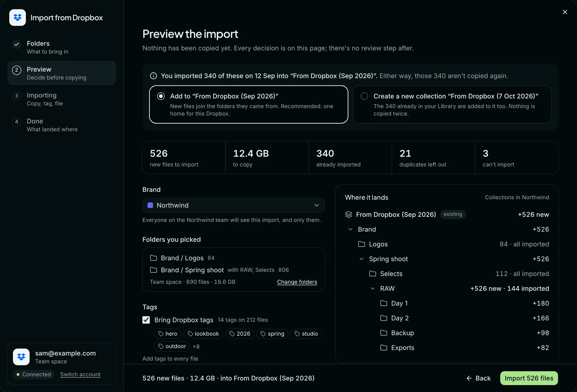Click the info icon in the already-imported notice

(x=153, y=76)
